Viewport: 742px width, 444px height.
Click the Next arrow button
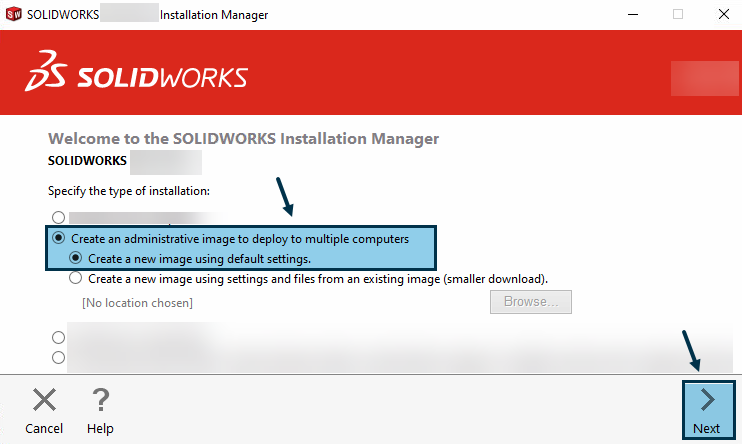click(x=706, y=408)
